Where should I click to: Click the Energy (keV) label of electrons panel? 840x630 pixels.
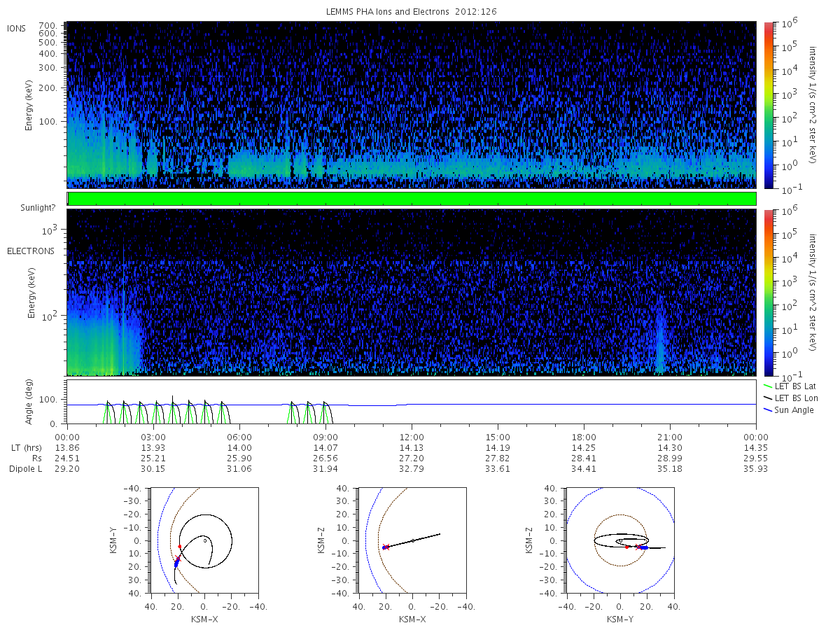coord(32,293)
